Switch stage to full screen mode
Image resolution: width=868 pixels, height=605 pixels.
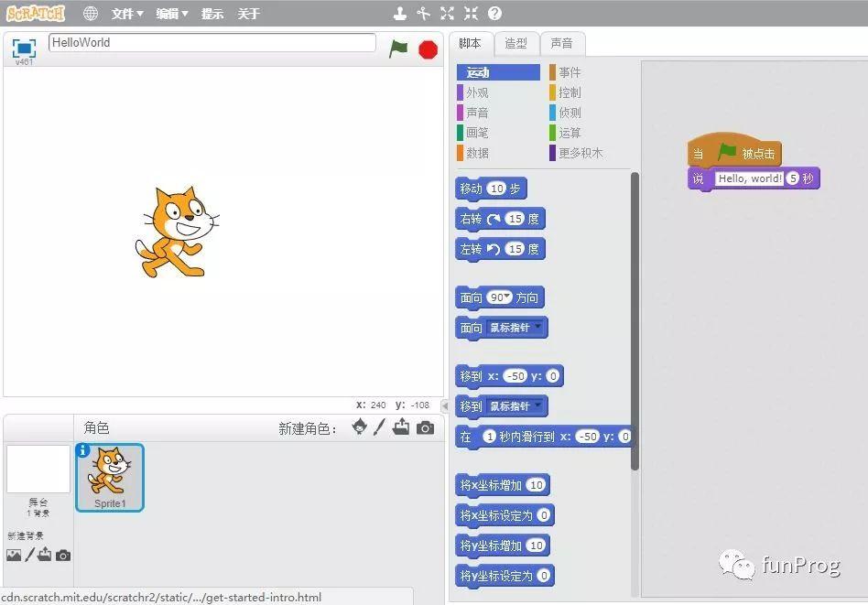point(24,49)
